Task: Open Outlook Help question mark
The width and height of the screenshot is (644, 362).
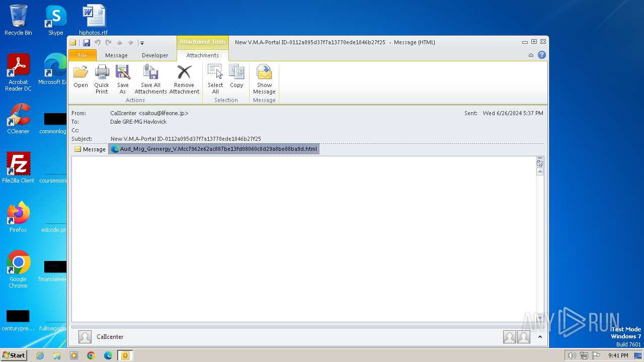Action: (x=542, y=55)
